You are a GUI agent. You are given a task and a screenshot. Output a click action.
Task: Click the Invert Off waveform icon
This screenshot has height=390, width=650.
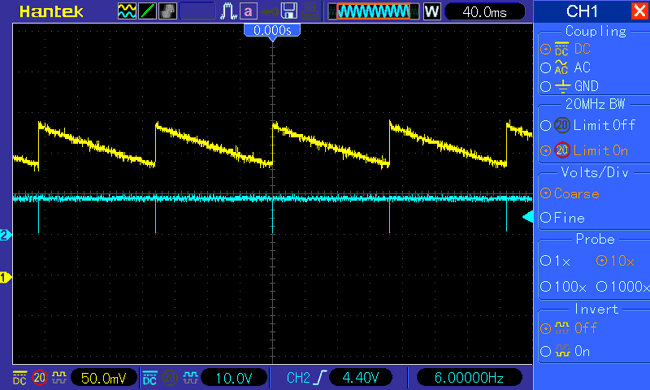tap(562, 328)
